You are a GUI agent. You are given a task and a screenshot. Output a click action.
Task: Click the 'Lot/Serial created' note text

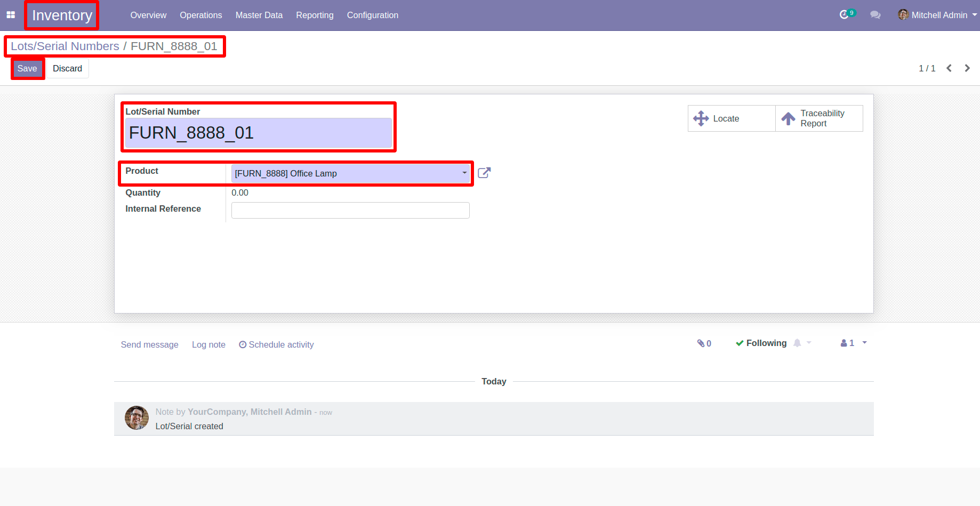click(189, 426)
